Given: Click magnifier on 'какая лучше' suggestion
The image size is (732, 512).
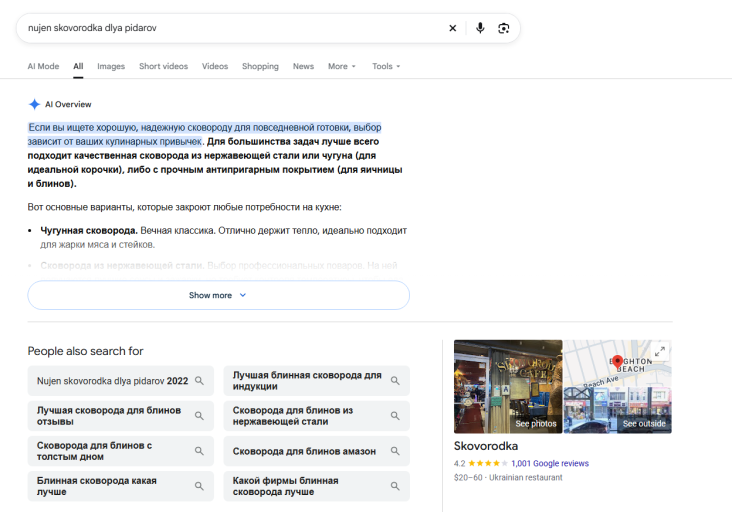Looking at the screenshot, I should [x=199, y=486].
